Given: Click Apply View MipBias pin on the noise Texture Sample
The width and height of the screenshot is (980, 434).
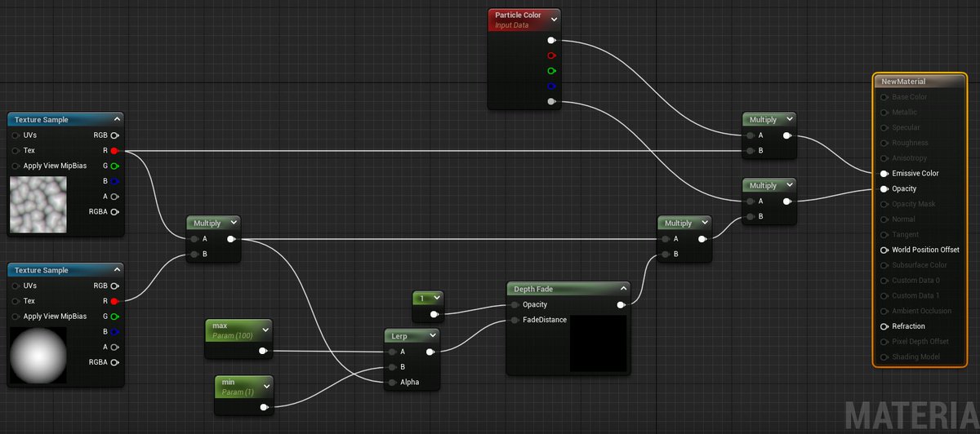Looking at the screenshot, I should [16, 166].
